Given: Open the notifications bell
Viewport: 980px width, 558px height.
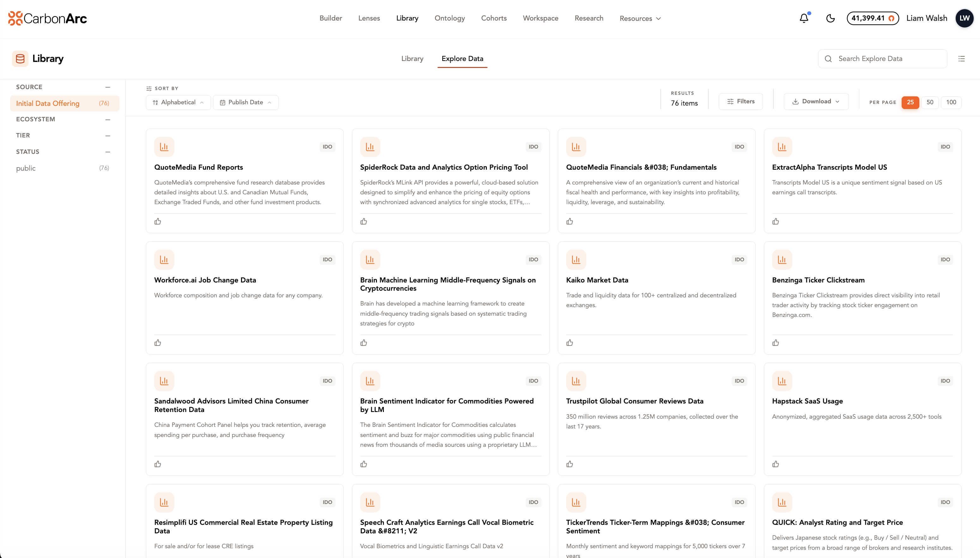Looking at the screenshot, I should pyautogui.click(x=804, y=18).
